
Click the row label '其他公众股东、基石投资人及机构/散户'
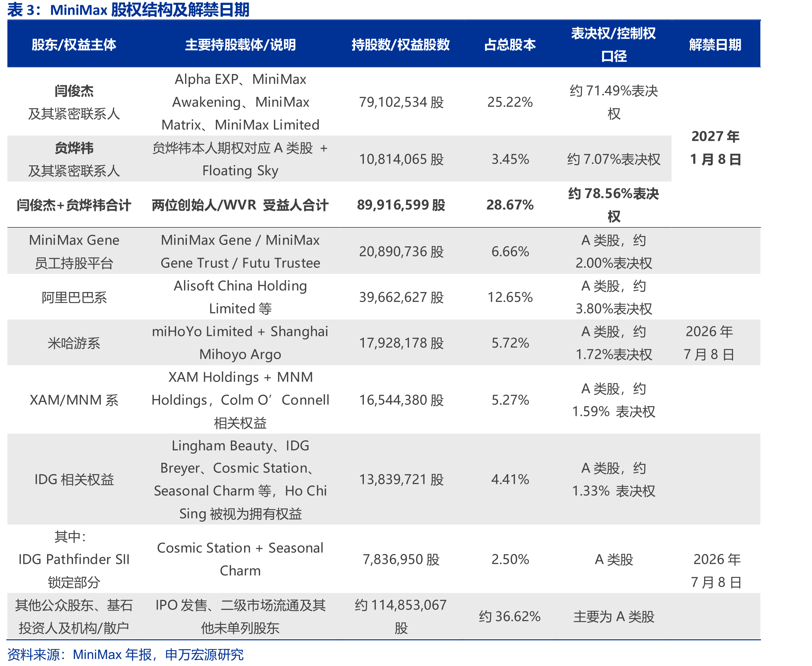(x=74, y=616)
